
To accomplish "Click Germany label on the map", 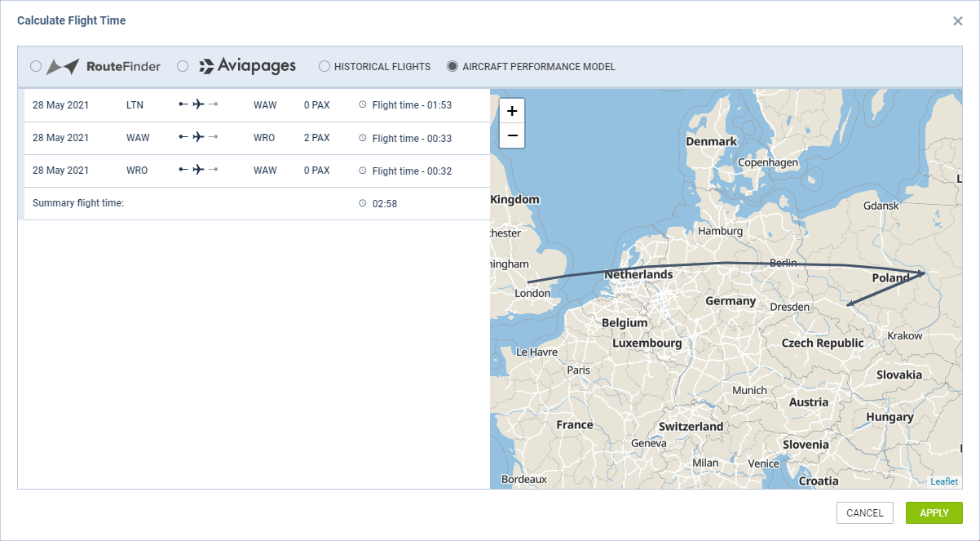I will tap(731, 300).
